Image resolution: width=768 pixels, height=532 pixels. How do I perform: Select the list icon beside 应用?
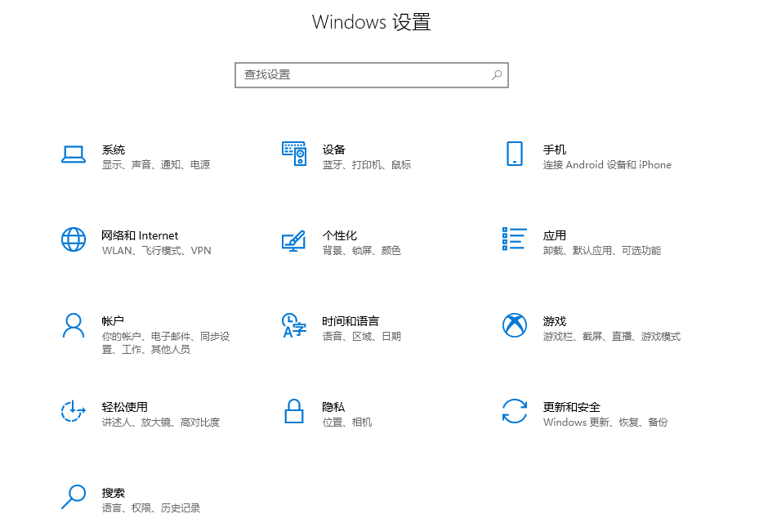point(514,239)
